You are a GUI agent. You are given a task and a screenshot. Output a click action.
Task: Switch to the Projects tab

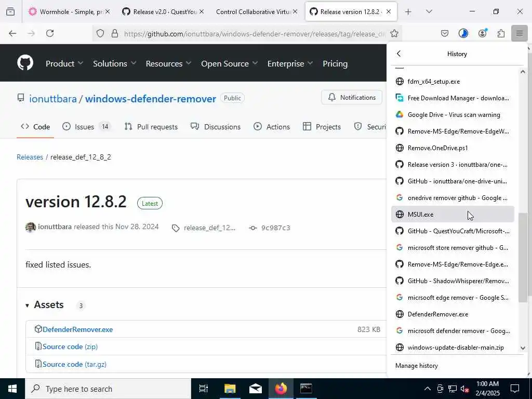[x=322, y=127]
